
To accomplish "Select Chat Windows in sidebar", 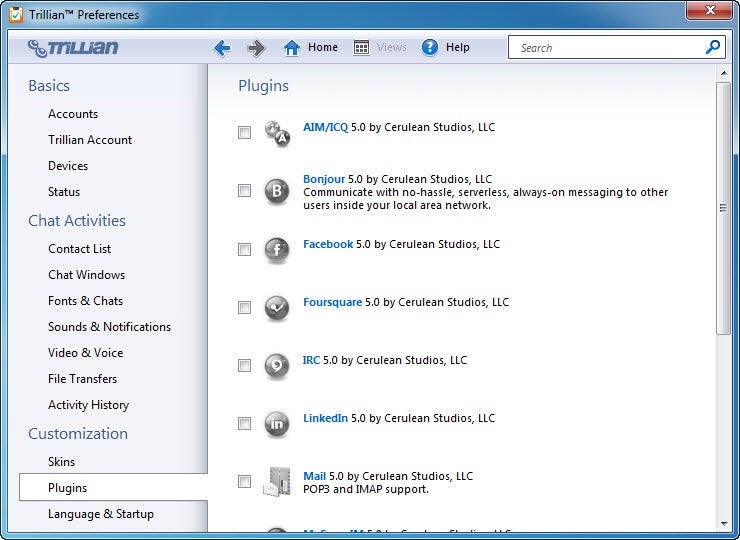I will tap(87, 275).
